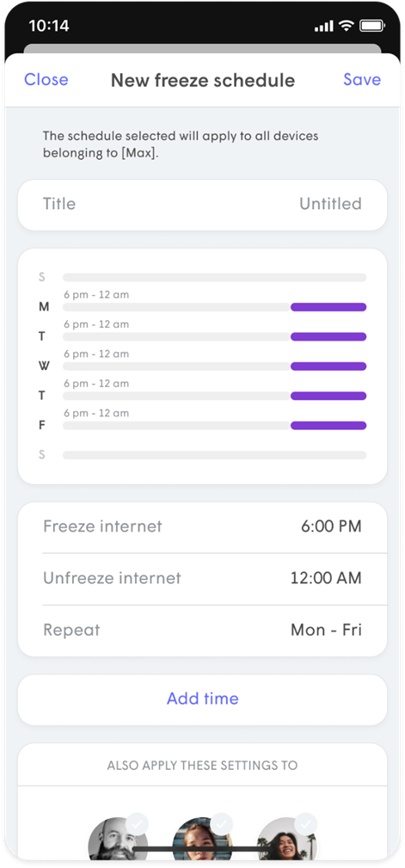Toggle checkmark on bearded man avatar
405x868 pixels.
(x=137, y=824)
